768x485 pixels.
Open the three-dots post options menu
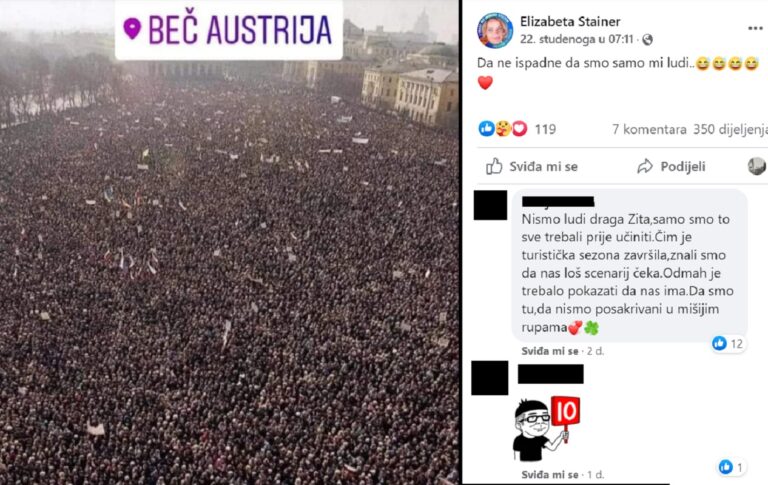tap(755, 28)
